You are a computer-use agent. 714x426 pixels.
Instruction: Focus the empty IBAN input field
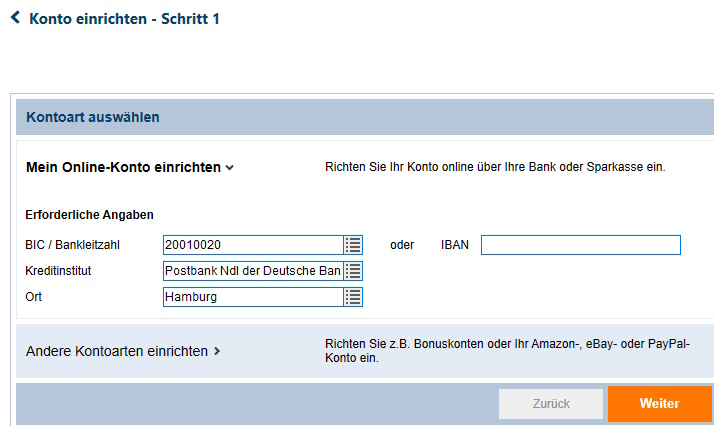coord(580,245)
